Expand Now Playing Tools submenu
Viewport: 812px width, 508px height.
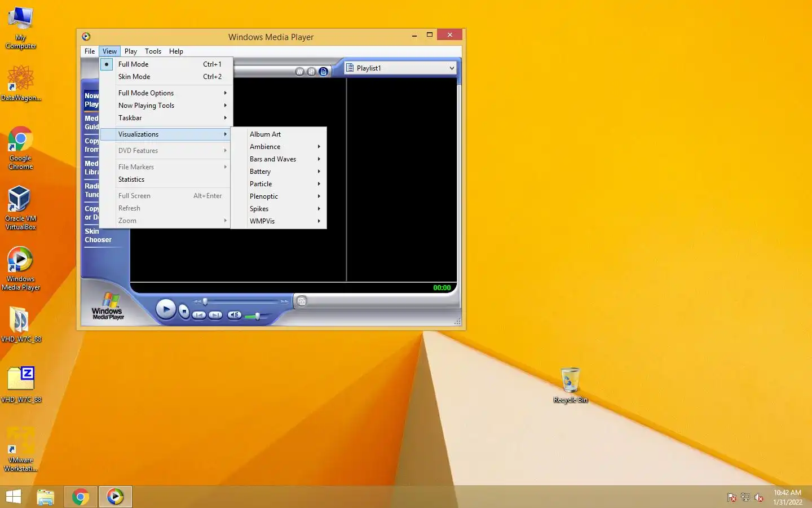click(166, 106)
